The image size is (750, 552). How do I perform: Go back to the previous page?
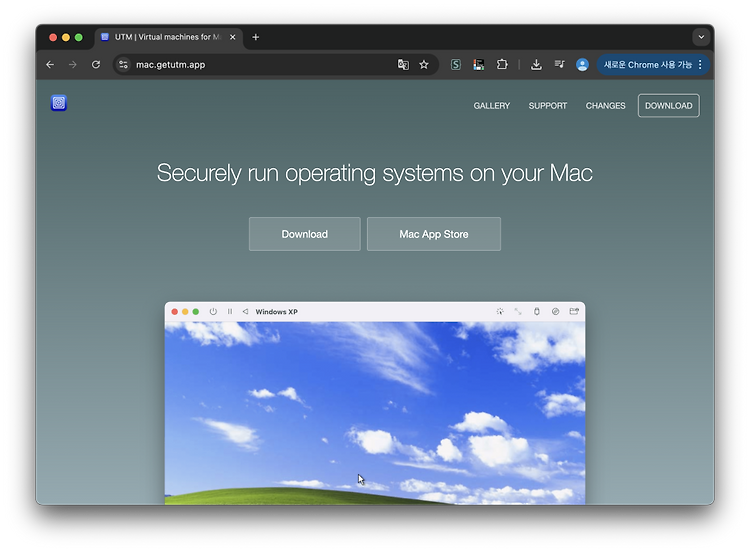(50, 65)
